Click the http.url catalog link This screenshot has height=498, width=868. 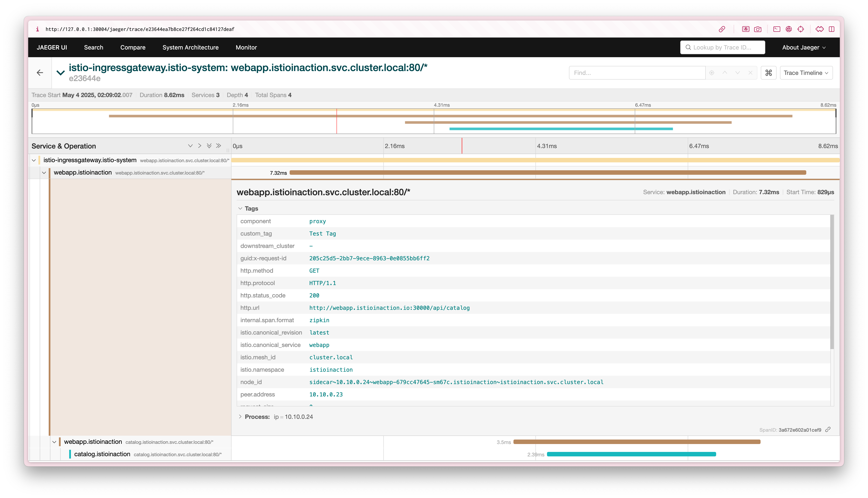[x=389, y=308]
